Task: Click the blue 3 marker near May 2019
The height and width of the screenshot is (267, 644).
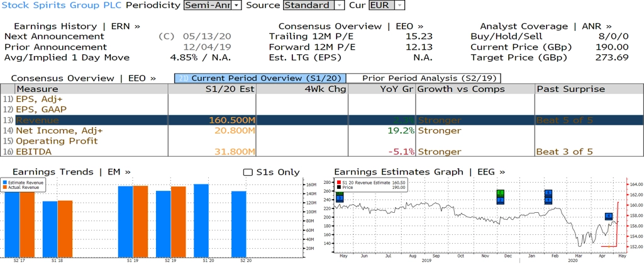Action: (339, 198)
